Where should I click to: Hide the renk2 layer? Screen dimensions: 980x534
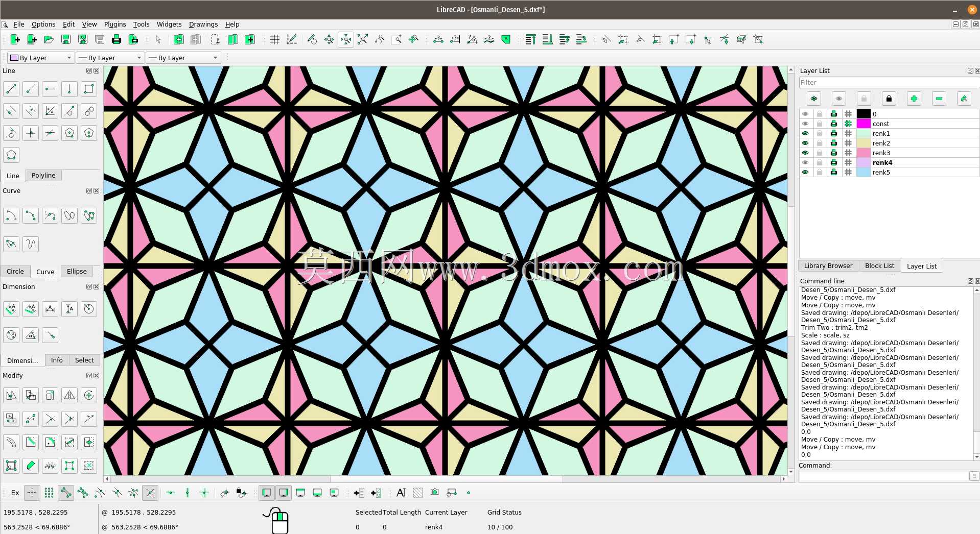coord(805,143)
